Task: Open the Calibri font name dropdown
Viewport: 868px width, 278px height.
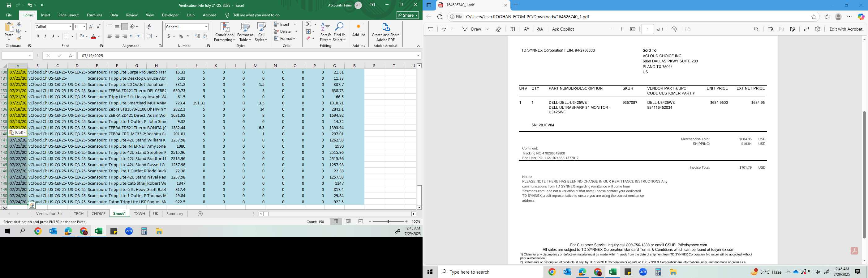Action: 71,27
